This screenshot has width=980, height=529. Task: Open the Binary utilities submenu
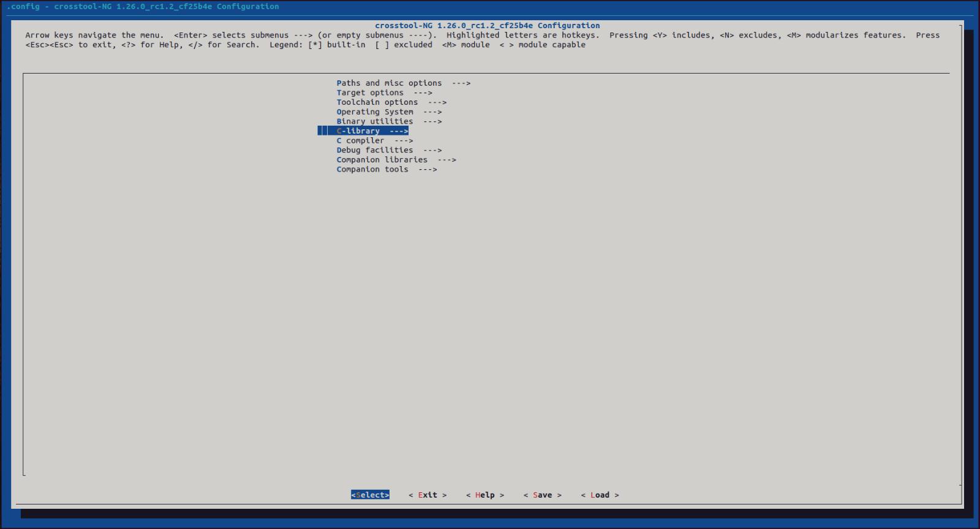[x=389, y=121]
